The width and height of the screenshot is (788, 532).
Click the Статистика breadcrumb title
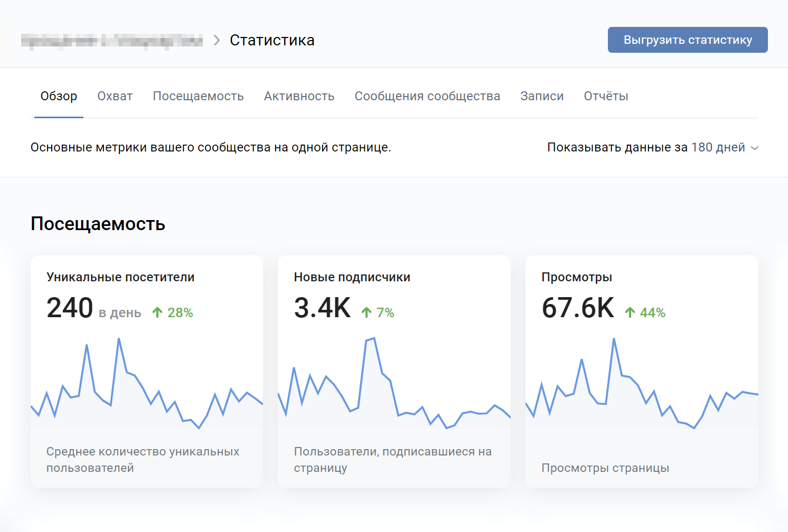272,40
